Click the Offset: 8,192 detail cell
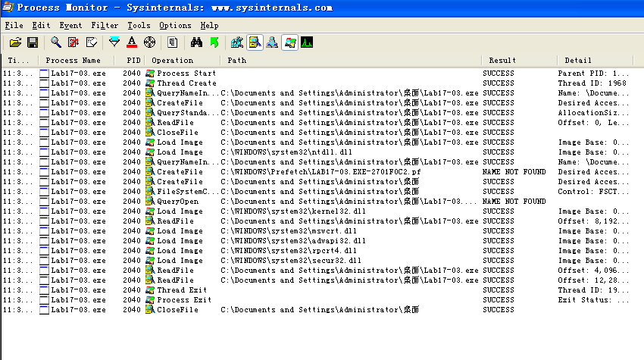Screen dimensions: 644x360 593,221
